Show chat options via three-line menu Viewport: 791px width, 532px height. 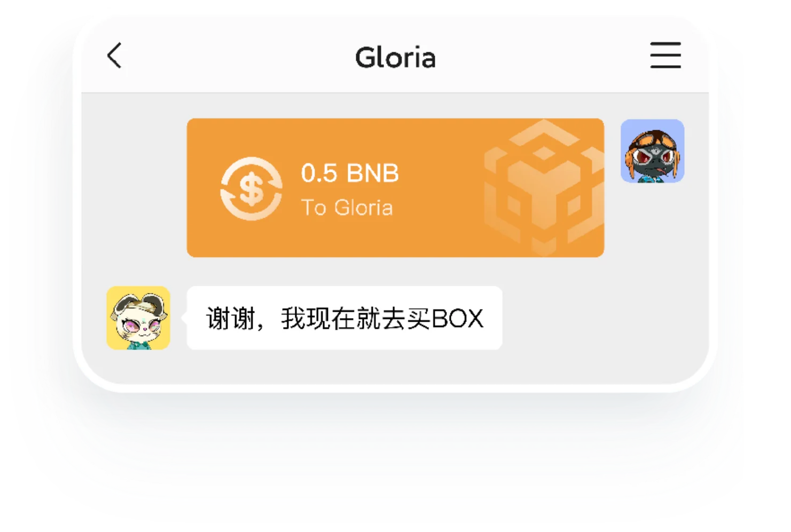[x=665, y=55]
